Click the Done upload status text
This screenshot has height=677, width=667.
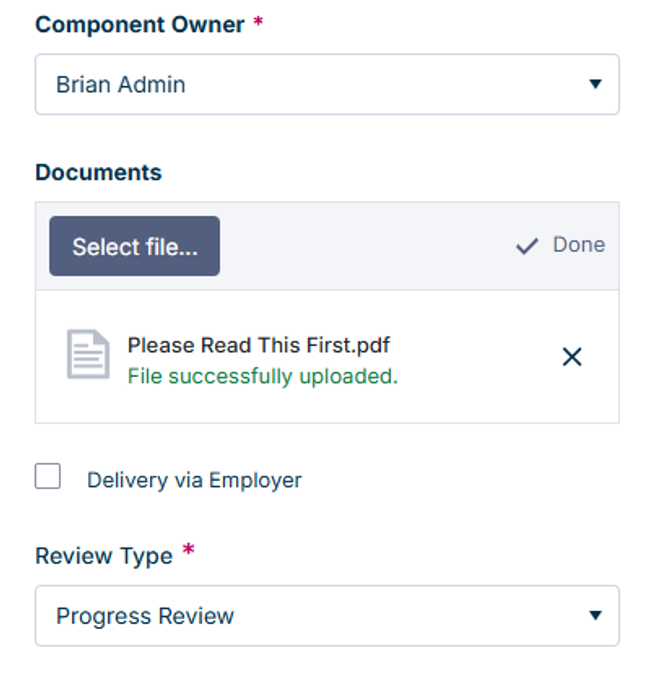coord(579,245)
